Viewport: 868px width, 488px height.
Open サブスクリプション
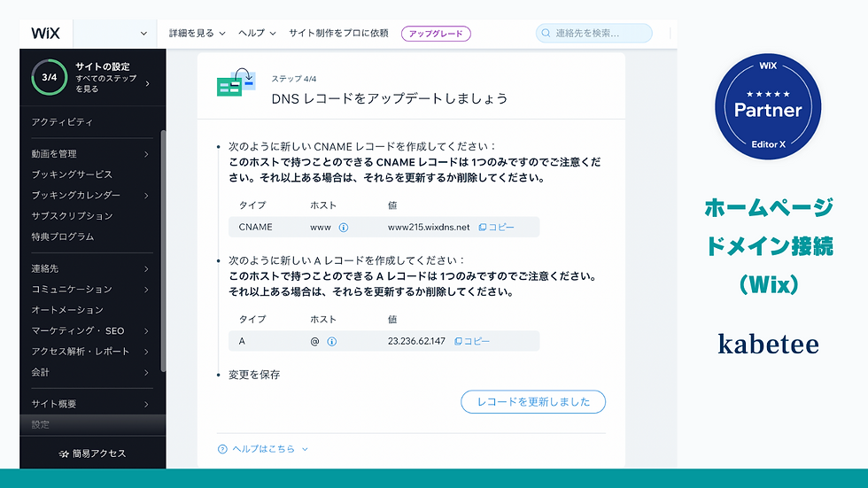click(x=72, y=216)
